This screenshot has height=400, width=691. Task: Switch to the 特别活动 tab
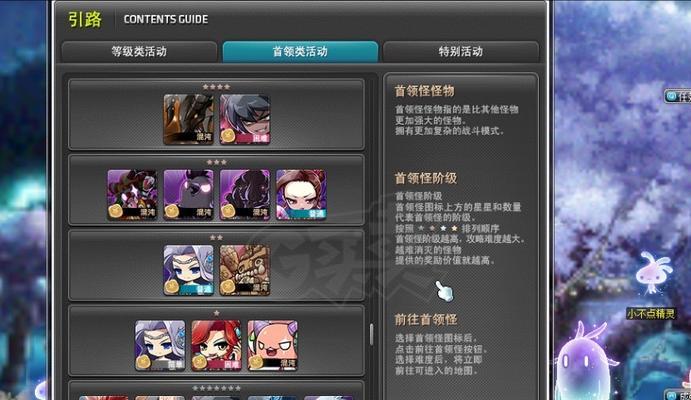[x=461, y=52]
